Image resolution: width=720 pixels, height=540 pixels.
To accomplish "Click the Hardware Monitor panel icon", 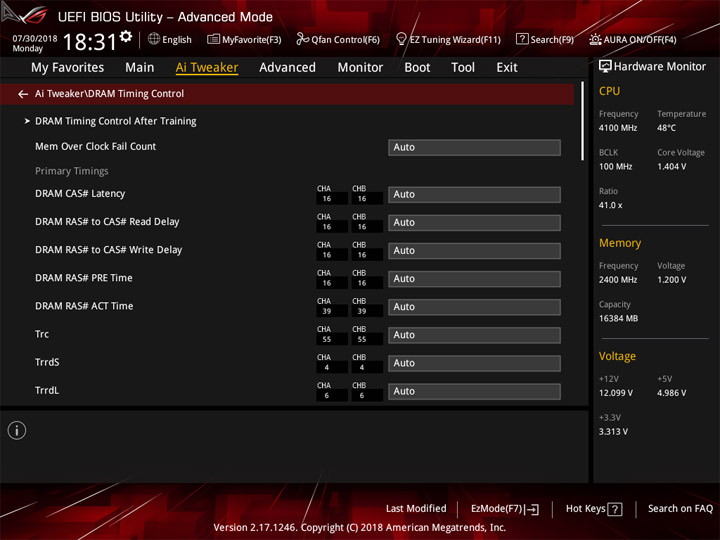I will (x=605, y=67).
